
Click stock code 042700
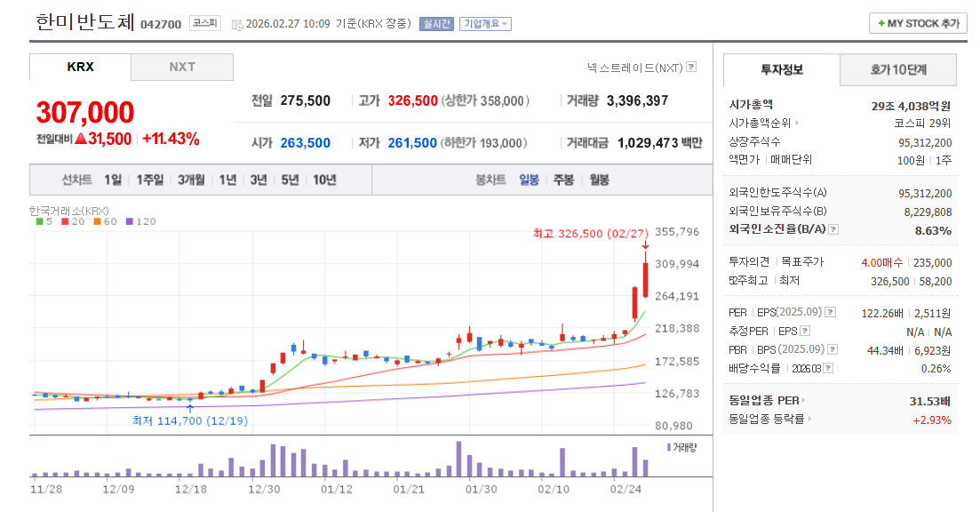(161, 24)
